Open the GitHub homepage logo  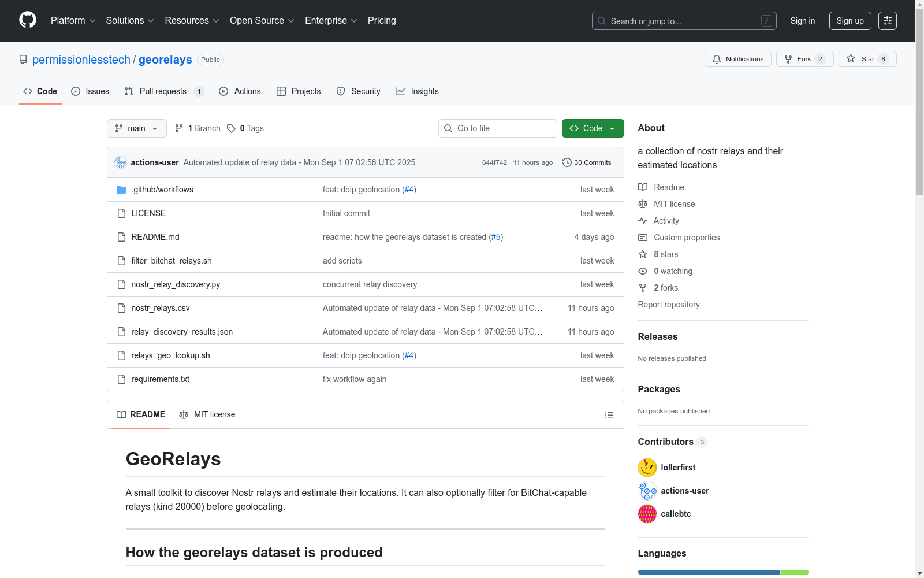point(28,20)
